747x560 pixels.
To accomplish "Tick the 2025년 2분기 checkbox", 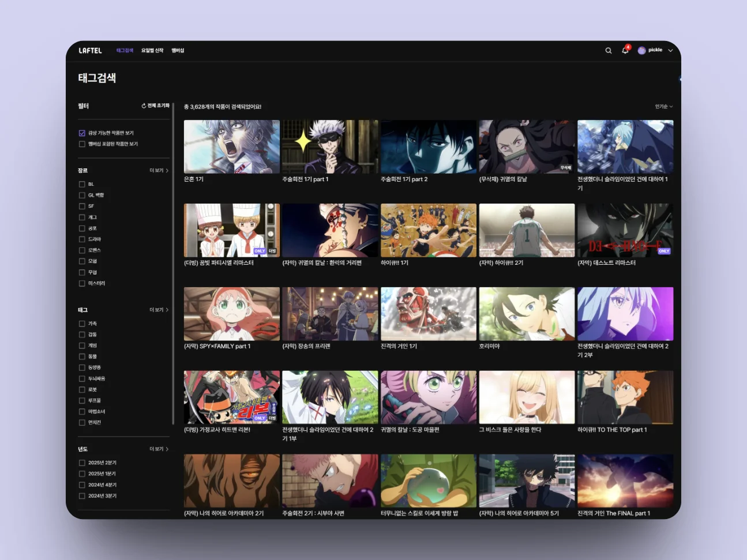I will coord(82,463).
